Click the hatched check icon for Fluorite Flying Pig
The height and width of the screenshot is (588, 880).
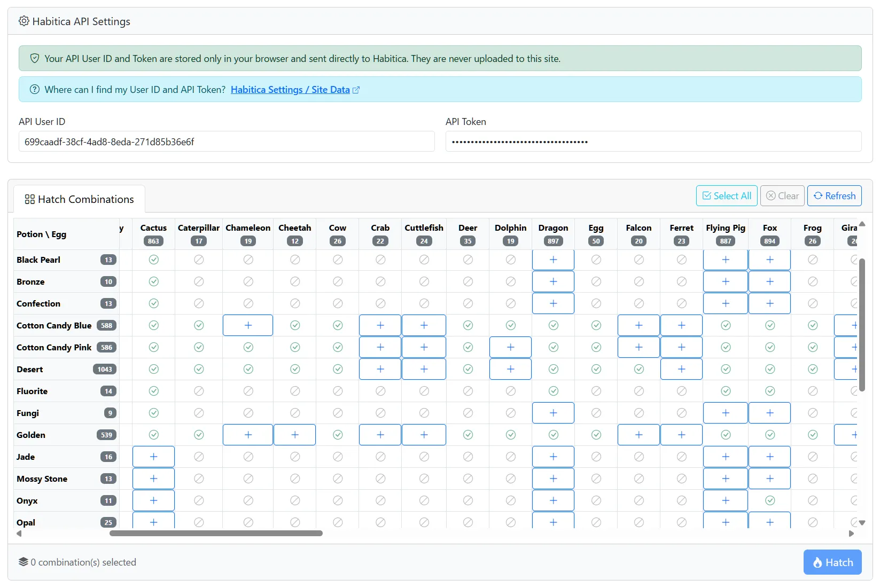[726, 391]
